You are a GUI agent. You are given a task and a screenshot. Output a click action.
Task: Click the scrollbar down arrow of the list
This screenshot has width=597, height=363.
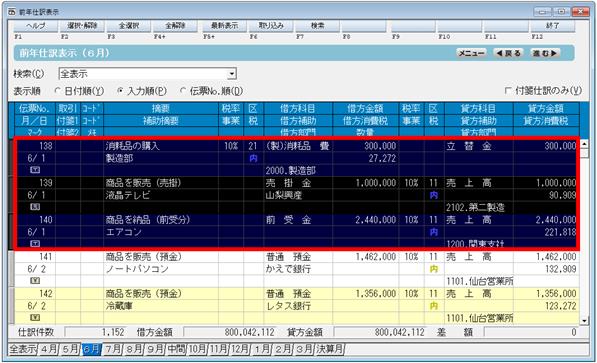click(x=584, y=320)
